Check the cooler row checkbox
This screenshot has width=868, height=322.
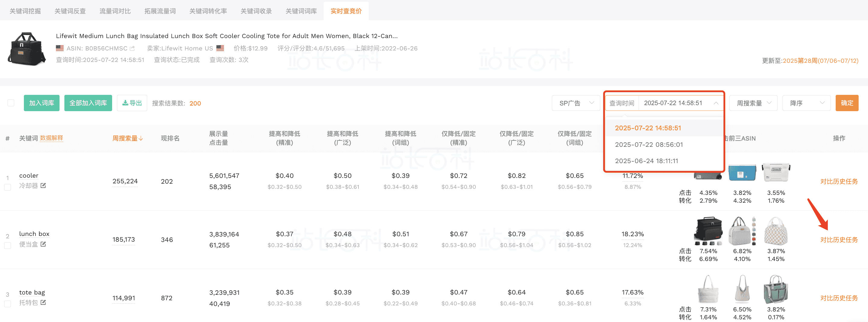click(x=8, y=187)
